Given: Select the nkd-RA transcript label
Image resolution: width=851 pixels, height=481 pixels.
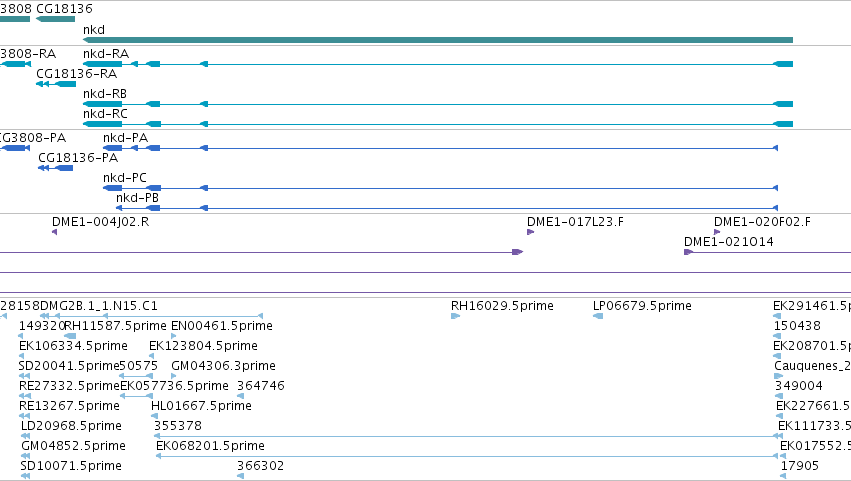Looking at the screenshot, I should tap(106, 54).
